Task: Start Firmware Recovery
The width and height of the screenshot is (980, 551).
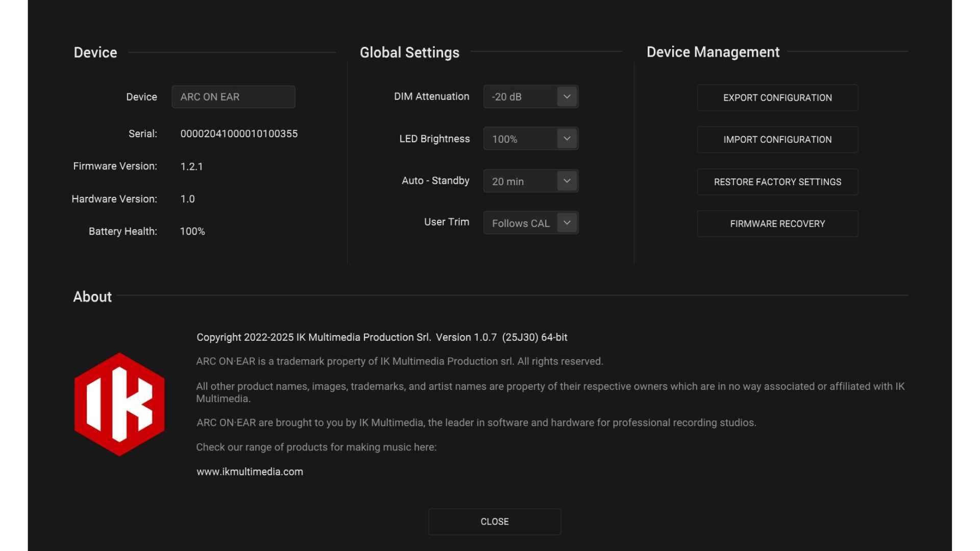Action: click(777, 224)
